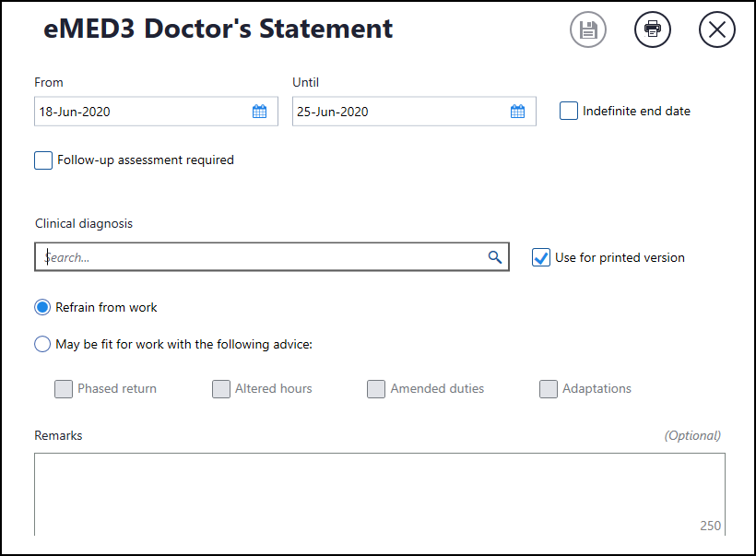Tick the Indefinite end date checkbox
The height and width of the screenshot is (556, 756).
pos(569,111)
